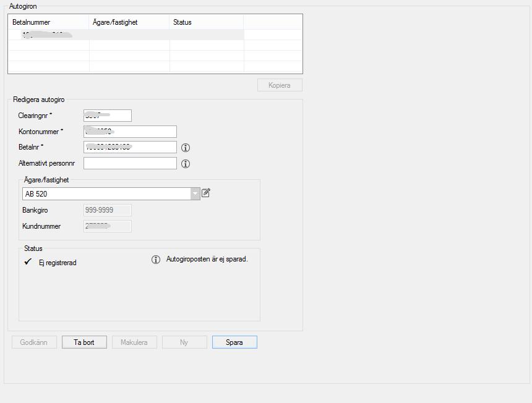The width and height of the screenshot is (532, 403).
Task: Click the Kontonummer label
Action: 41,132
